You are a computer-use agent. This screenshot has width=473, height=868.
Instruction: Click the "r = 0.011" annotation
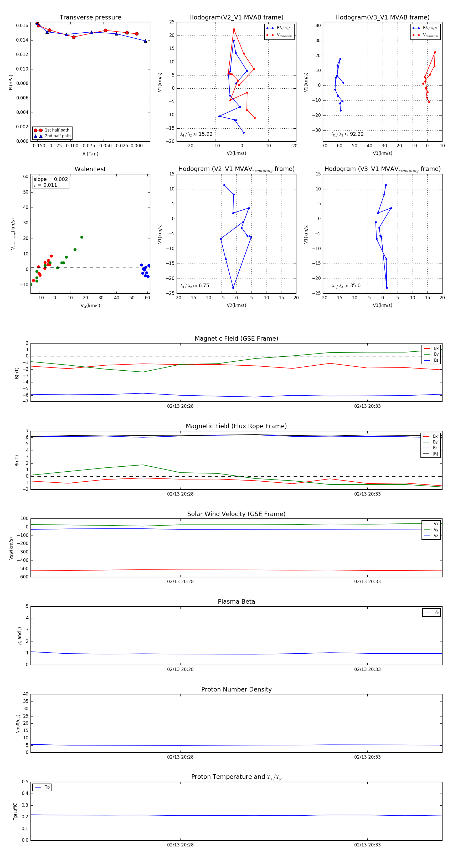click(x=45, y=185)
